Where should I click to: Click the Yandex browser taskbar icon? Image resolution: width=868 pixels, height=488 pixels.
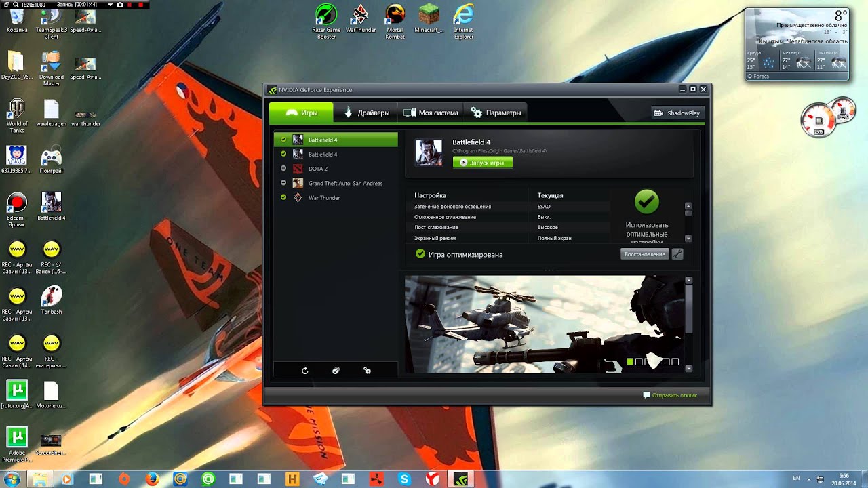(432, 479)
